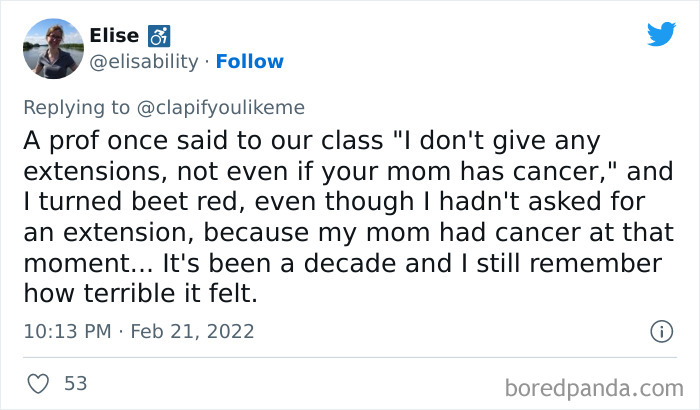Like the tweet with the heart icon
This screenshot has height=410, width=700.
(x=39, y=383)
